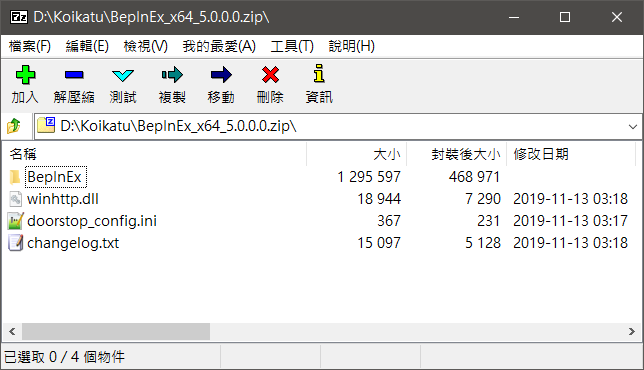The image size is (644, 370).
Task: Open the Info (資訊) toolbar icon
Action: coord(319,74)
